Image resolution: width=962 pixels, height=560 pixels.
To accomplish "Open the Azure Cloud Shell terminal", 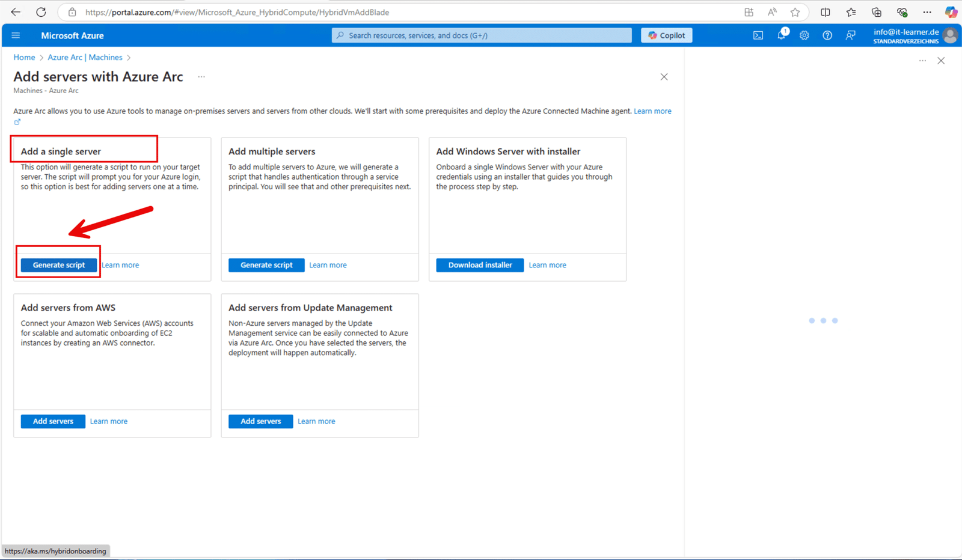I will (757, 35).
